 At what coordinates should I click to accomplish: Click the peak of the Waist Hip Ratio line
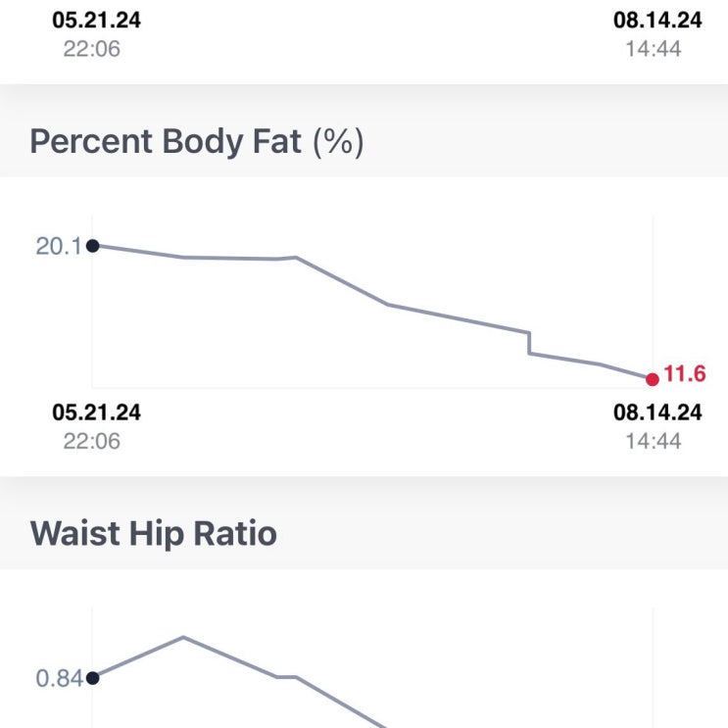183,637
